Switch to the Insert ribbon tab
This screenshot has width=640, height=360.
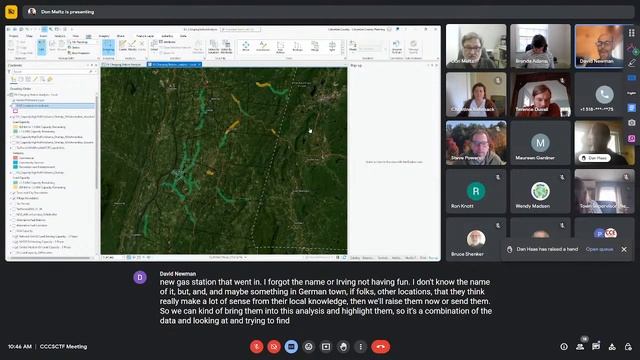point(43,36)
